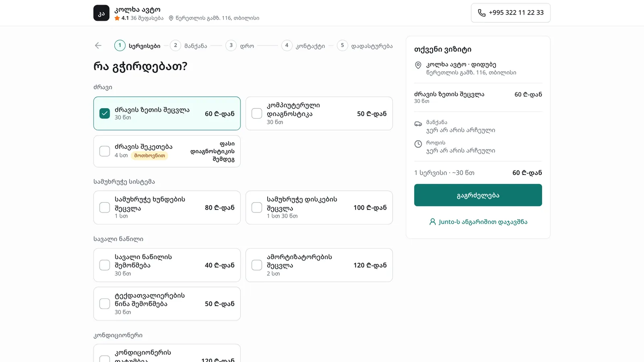Click the phone icon in call button

click(481, 13)
